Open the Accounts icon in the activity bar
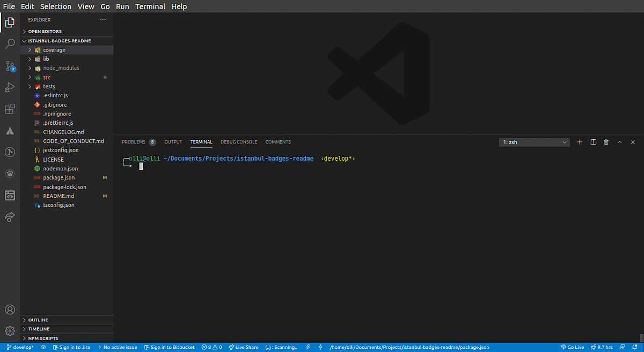644x352 pixels. point(10,310)
